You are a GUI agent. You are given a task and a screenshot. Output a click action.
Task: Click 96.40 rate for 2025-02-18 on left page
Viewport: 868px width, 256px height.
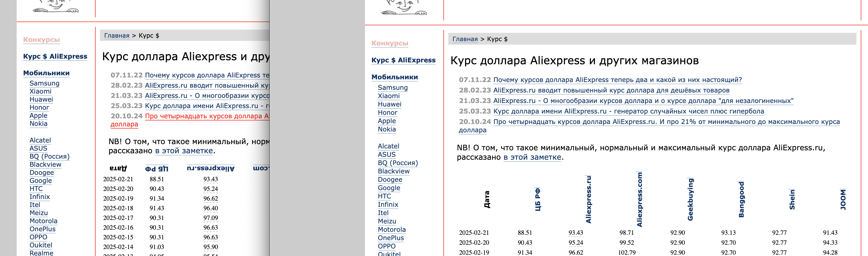point(211,208)
